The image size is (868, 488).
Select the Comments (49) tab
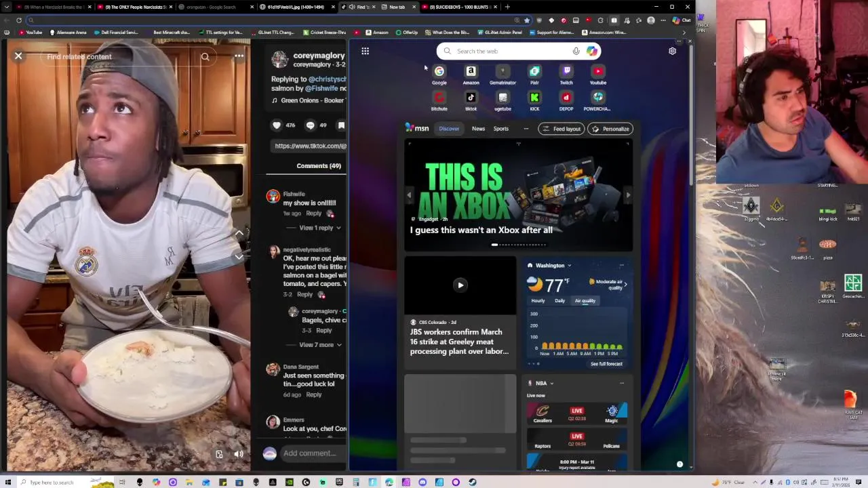pos(319,166)
